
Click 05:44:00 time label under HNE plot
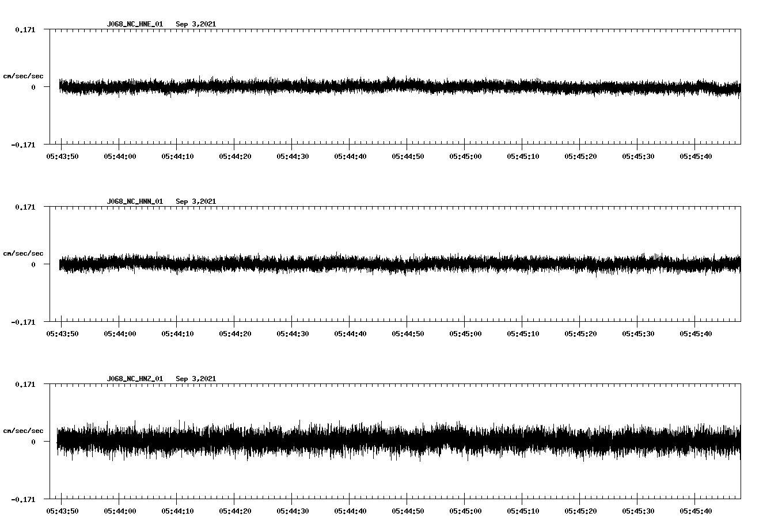tap(120, 157)
